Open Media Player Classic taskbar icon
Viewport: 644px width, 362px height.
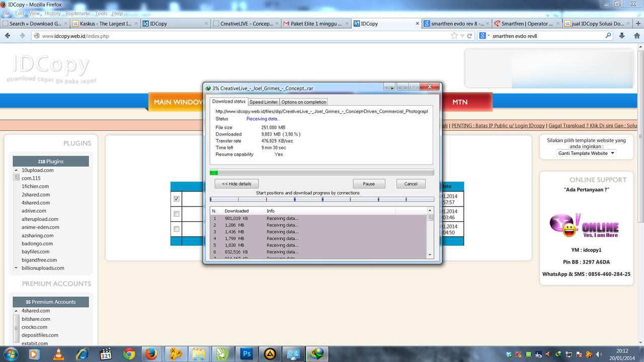coord(106,354)
